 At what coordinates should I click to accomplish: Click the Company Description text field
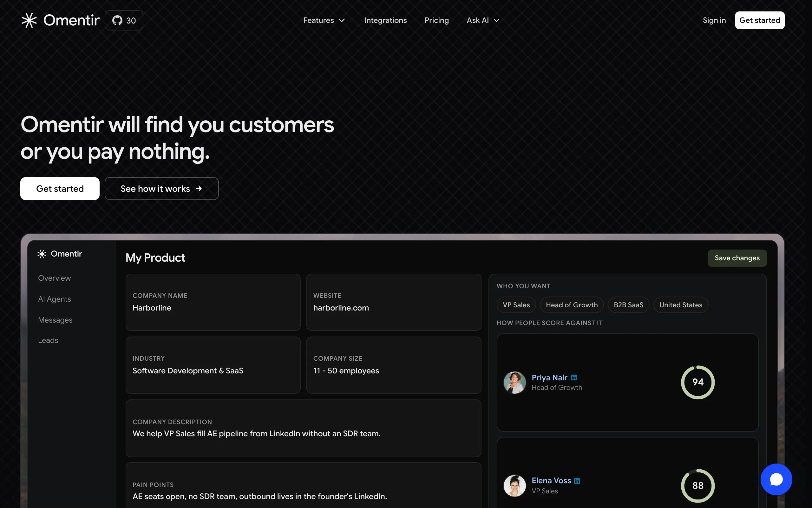[303, 428]
